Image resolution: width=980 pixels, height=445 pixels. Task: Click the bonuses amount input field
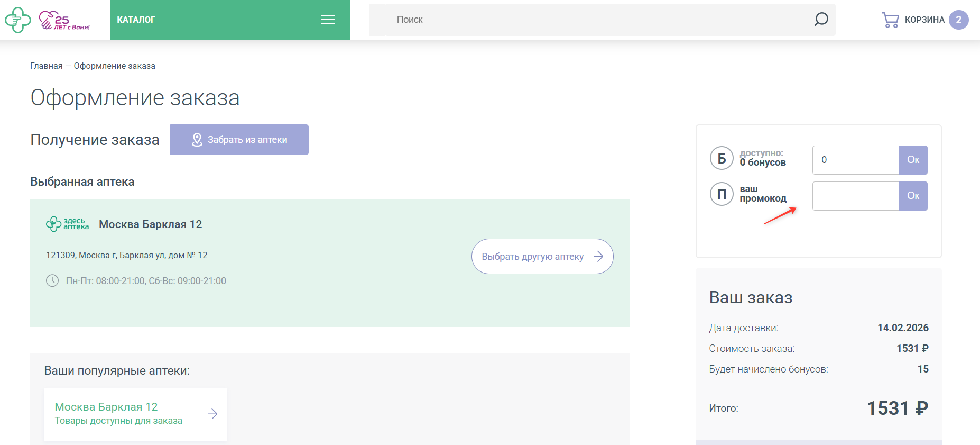tap(855, 160)
